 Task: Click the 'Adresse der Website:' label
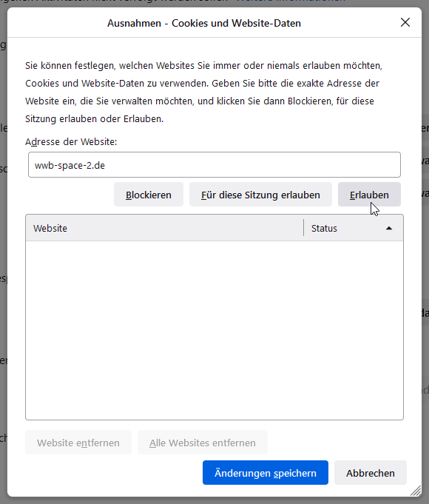coord(71,142)
